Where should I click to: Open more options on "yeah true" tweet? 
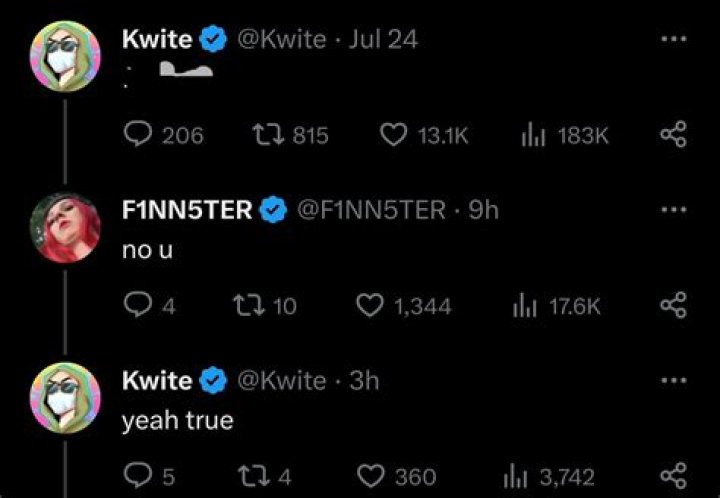coord(675,381)
